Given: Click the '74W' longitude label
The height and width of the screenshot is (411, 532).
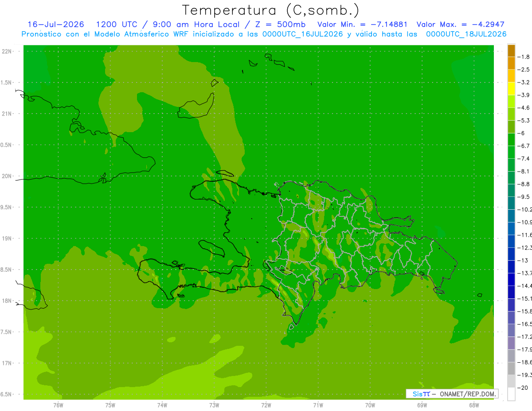Looking at the screenshot, I should (x=162, y=405).
